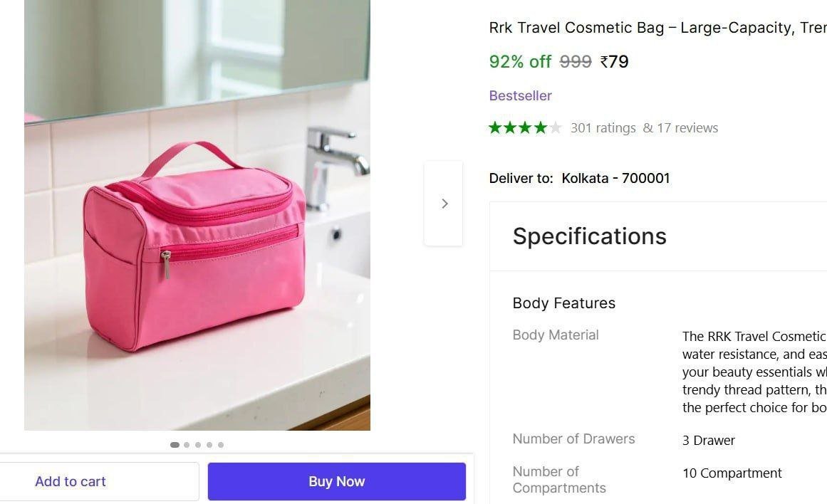Click the Buy Now button
827x504 pixels.
point(336,481)
